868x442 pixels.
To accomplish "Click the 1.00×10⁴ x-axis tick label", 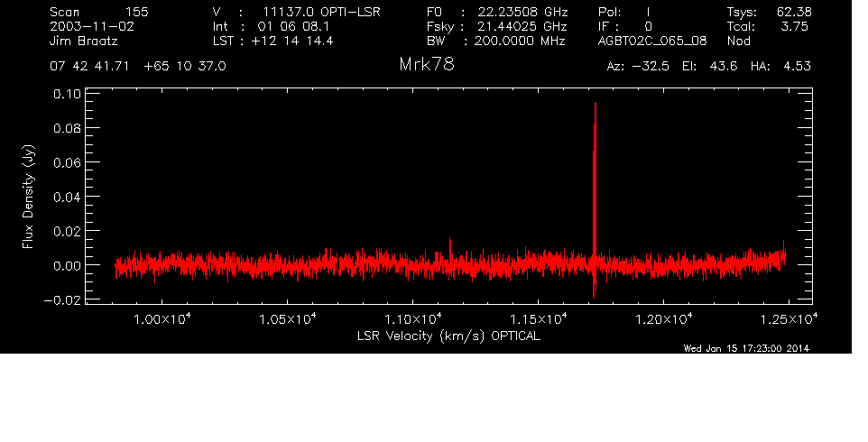I will 162,318.
